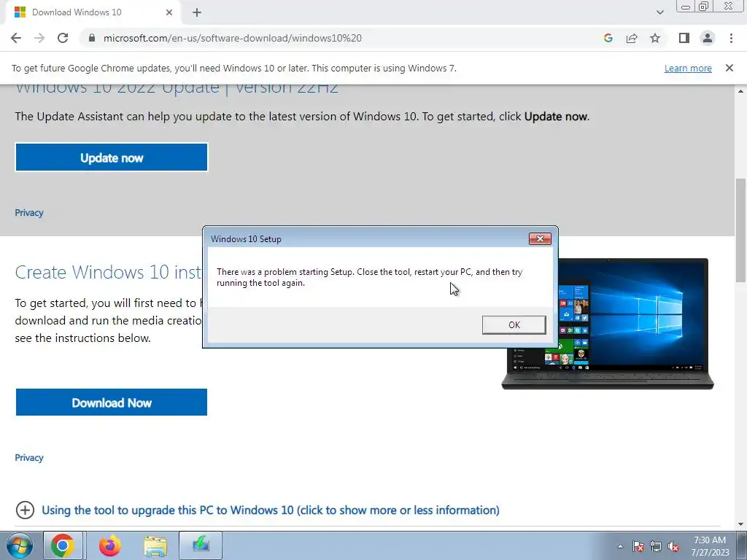
Task: Bookmark this page with the star icon
Action: pyautogui.click(x=655, y=38)
